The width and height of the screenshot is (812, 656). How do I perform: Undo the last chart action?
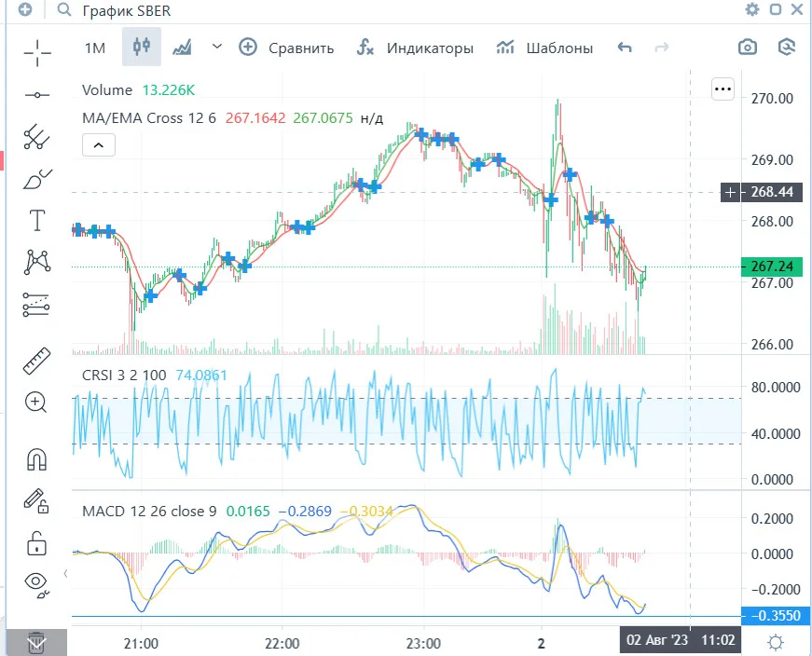click(x=625, y=48)
